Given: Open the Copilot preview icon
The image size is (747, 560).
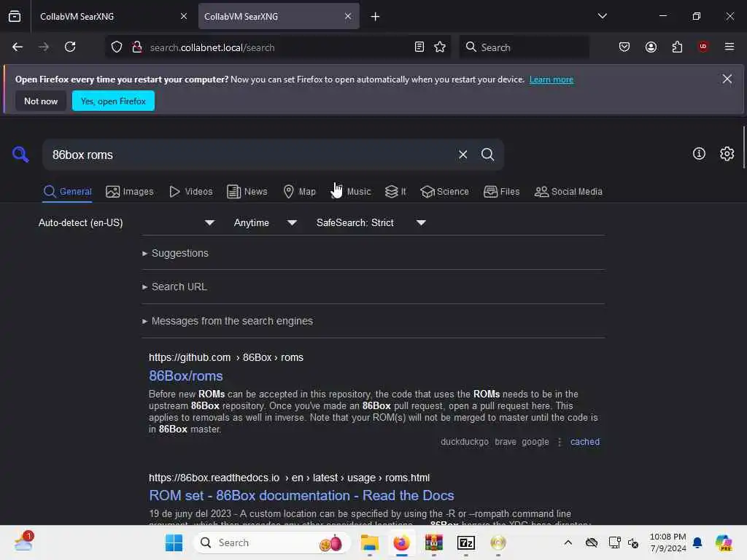Looking at the screenshot, I should [x=724, y=542].
